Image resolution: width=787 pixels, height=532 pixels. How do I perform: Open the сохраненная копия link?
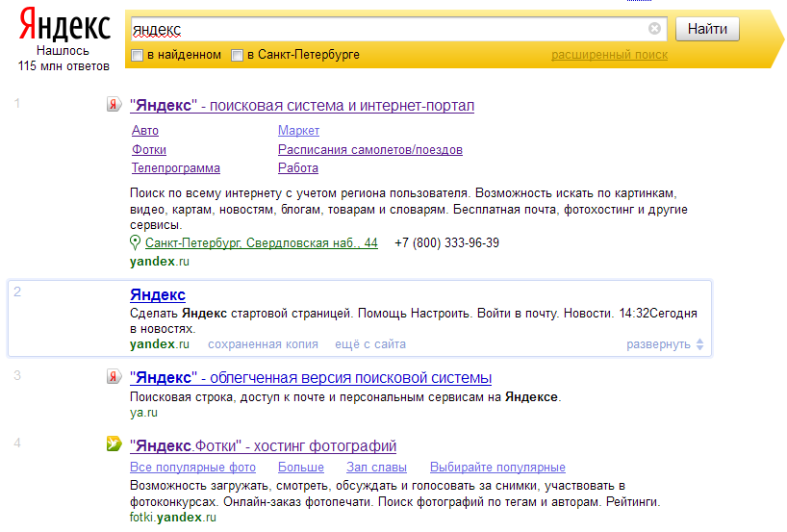coord(263,344)
